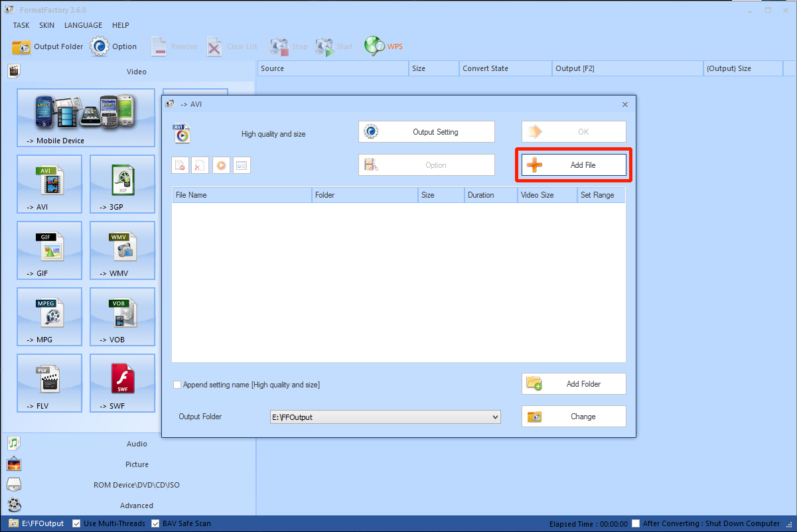Viewport: 797px width, 532px height.
Task: Click the status bar FFOutput folder icon
Action: [13, 523]
